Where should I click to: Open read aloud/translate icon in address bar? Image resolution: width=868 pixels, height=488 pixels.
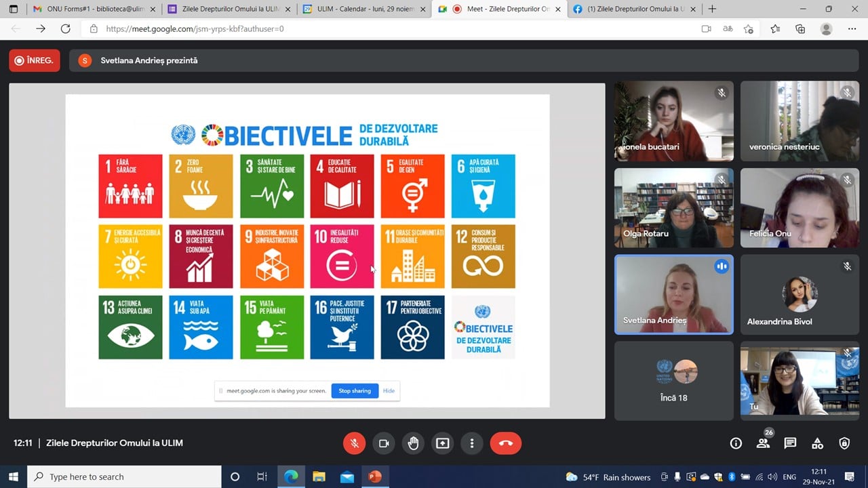pyautogui.click(x=728, y=29)
